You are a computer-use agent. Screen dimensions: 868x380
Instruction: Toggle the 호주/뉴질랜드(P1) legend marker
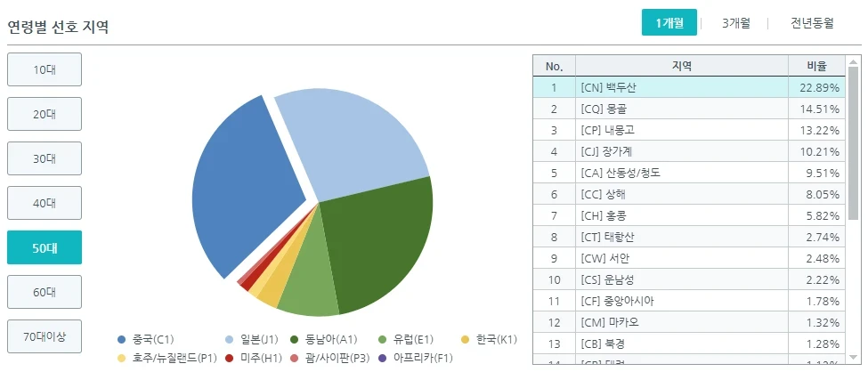point(122,358)
